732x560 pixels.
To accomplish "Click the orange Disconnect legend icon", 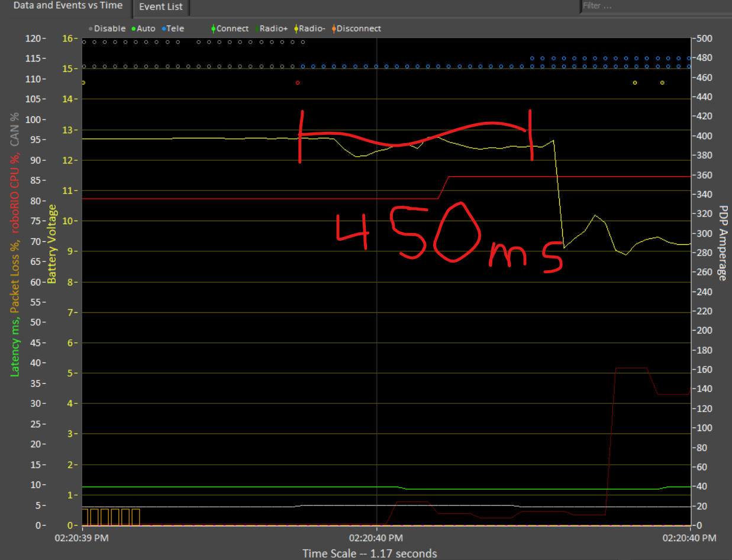I will [333, 28].
